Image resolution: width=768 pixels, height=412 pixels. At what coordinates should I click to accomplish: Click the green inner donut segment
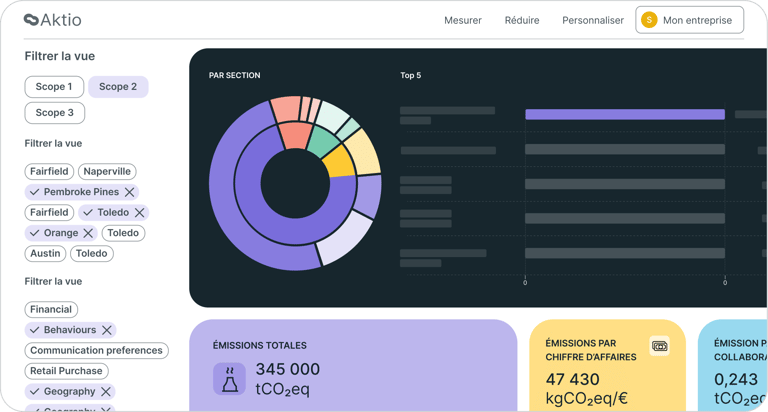(x=323, y=141)
